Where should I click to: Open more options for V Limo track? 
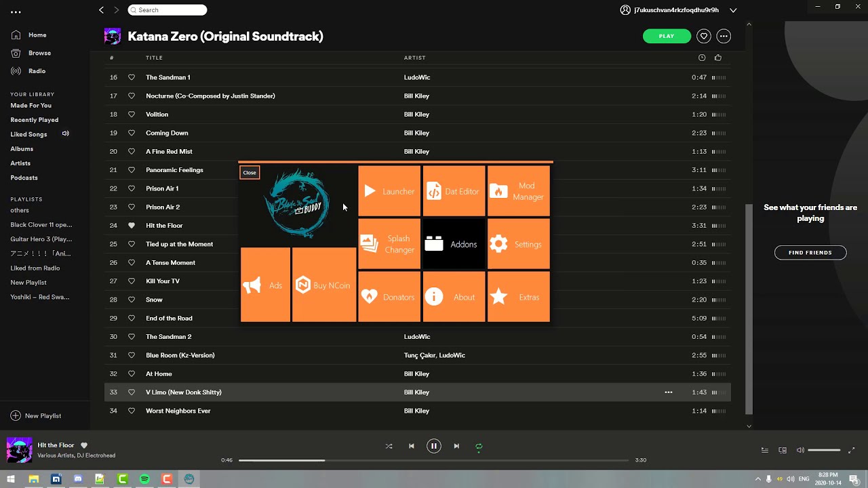tap(669, 392)
